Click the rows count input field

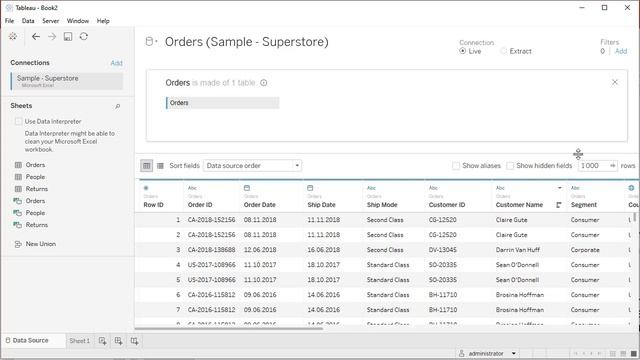(x=593, y=166)
